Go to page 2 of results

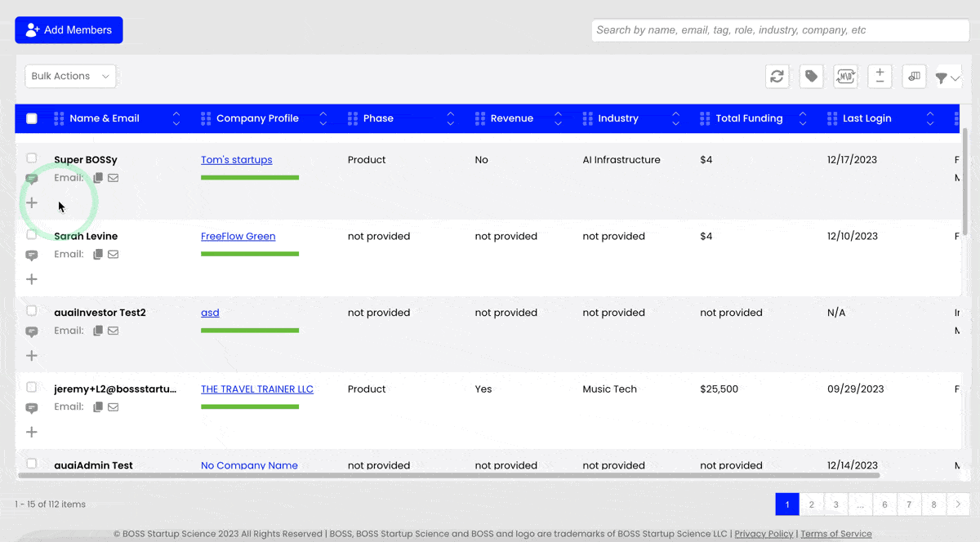811,504
